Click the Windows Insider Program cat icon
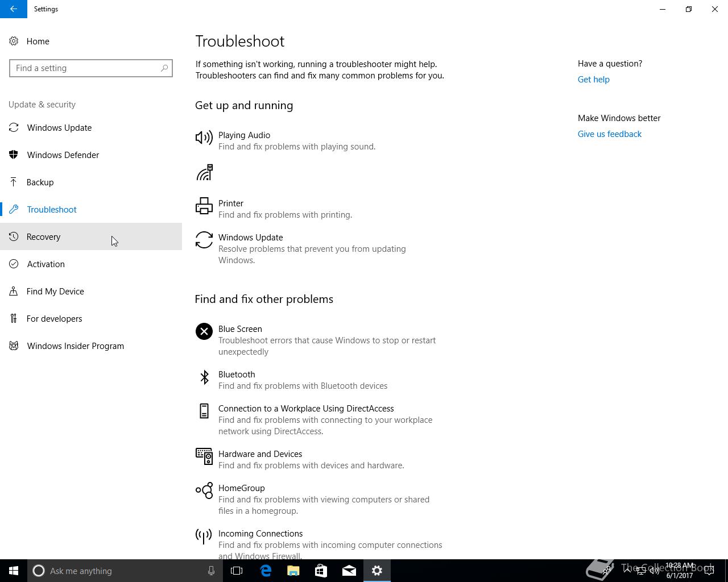 tap(14, 346)
